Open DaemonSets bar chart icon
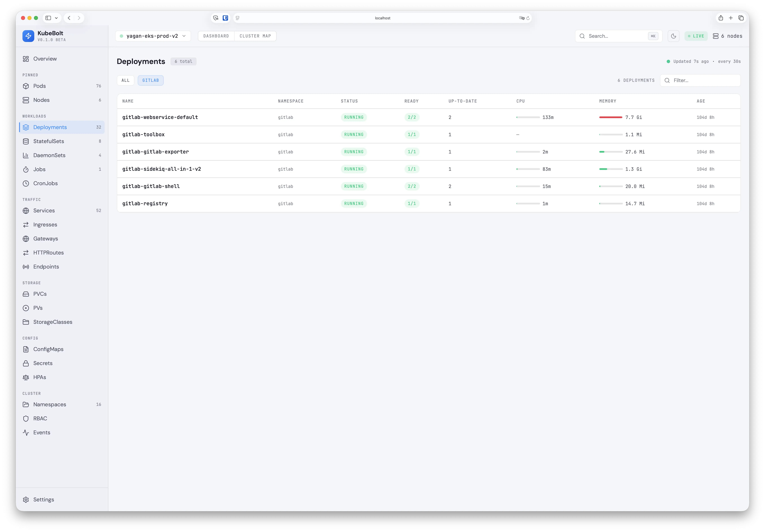 point(26,155)
